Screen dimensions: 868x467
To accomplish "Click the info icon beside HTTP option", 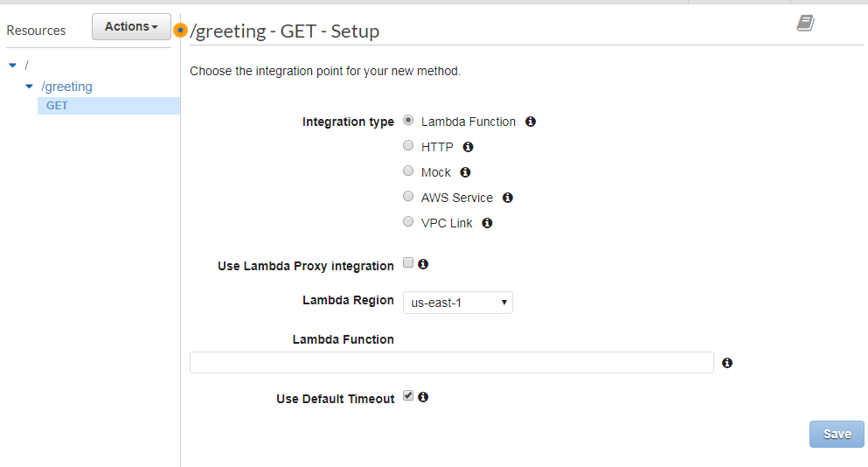I will [x=468, y=147].
